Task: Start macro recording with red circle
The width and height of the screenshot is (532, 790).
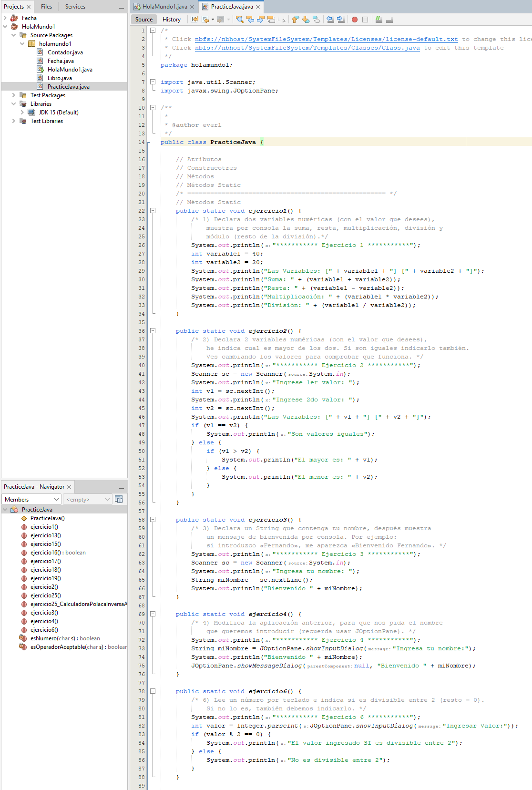Action: [355, 20]
